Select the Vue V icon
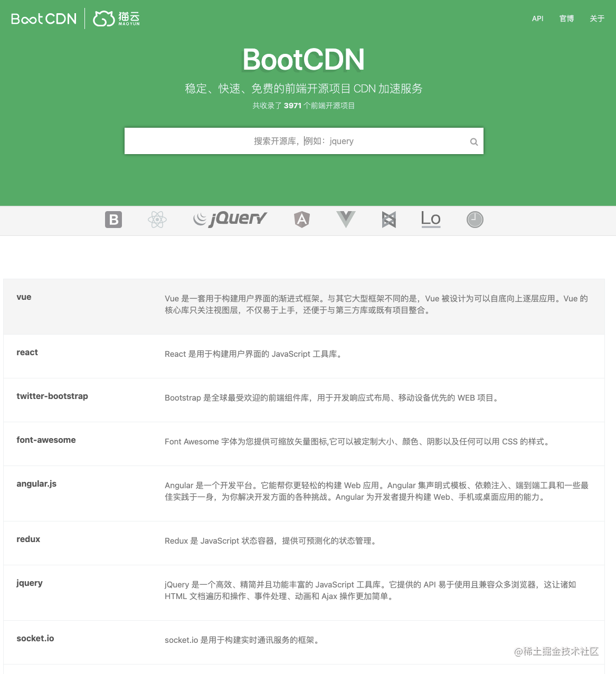This screenshot has width=616, height=674. tap(346, 219)
